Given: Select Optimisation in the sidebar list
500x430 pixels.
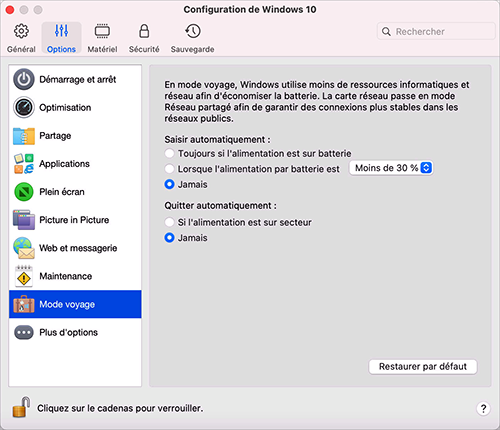Looking at the screenshot, I should point(75,107).
